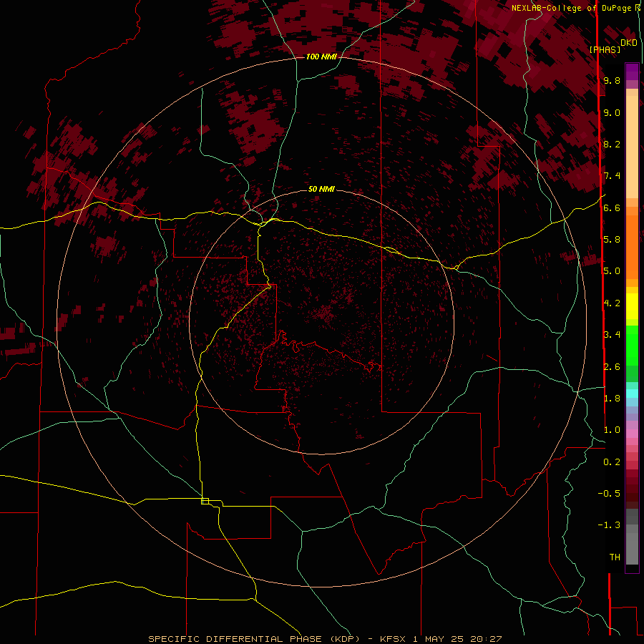644x644 pixels.
Task: Click the KFSX station identifier in the caption
Action: [x=392, y=639]
